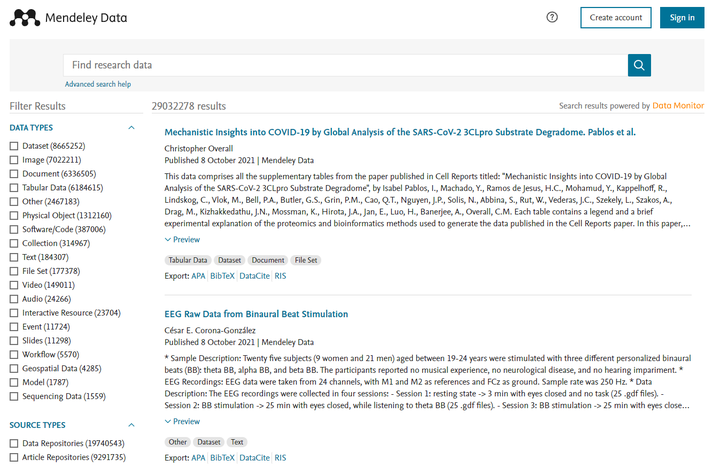Check the Dataset (8665252) filter
Screen dimensions: 720x467
click(x=14, y=146)
